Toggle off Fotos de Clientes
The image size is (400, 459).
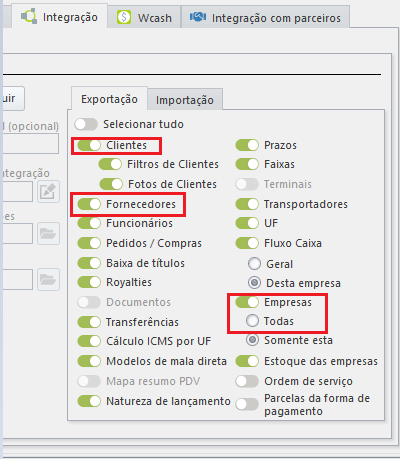[x=111, y=184]
